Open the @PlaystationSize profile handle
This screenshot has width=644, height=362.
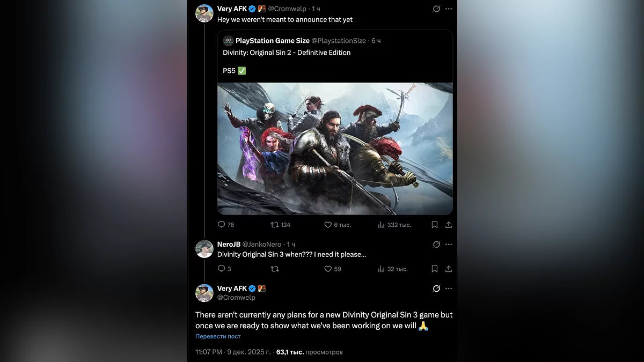338,41
